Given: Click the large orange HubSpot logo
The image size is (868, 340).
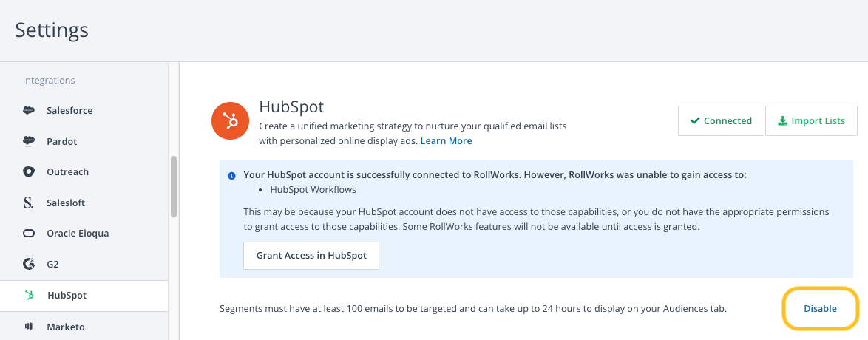Looking at the screenshot, I should (230, 120).
